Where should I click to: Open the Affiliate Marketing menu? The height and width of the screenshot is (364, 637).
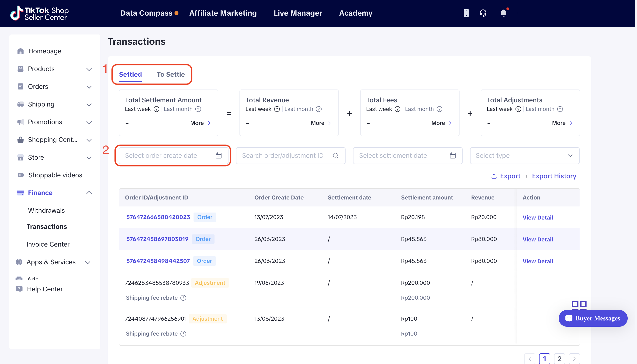[x=223, y=13]
